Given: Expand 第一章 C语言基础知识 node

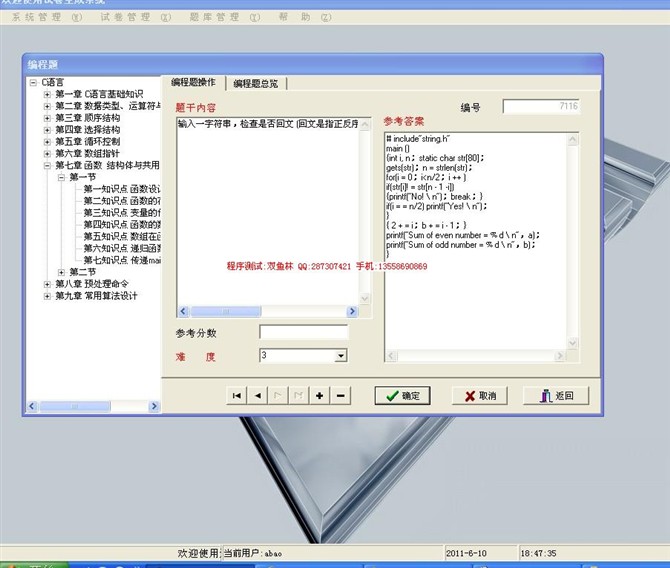Looking at the screenshot, I should click(x=47, y=94).
